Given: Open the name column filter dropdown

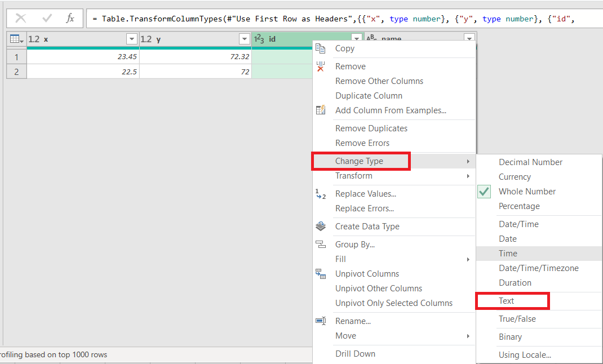Looking at the screenshot, I should (469, 38).
